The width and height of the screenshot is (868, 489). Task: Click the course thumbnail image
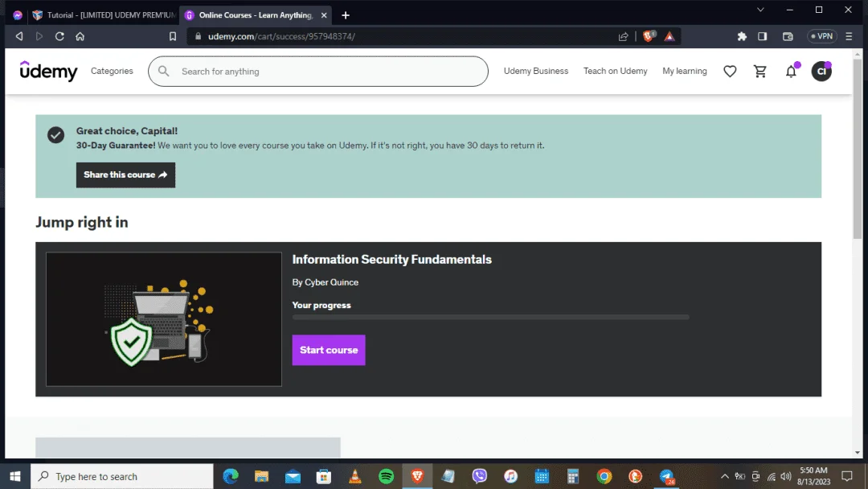164,319
